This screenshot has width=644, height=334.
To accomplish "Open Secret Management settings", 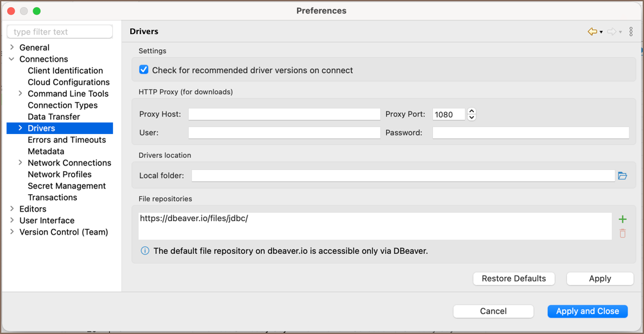I will pos(67,186).
